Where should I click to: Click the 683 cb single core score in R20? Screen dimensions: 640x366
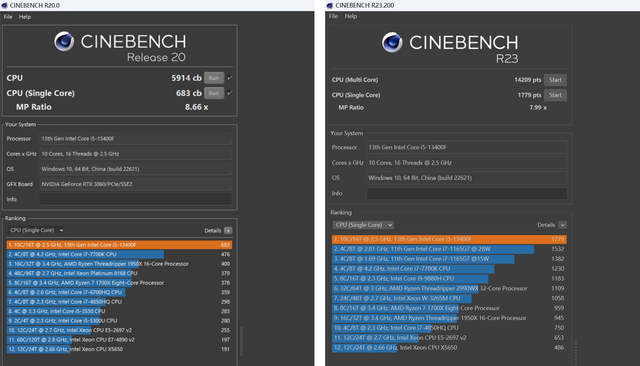(189, 93)
